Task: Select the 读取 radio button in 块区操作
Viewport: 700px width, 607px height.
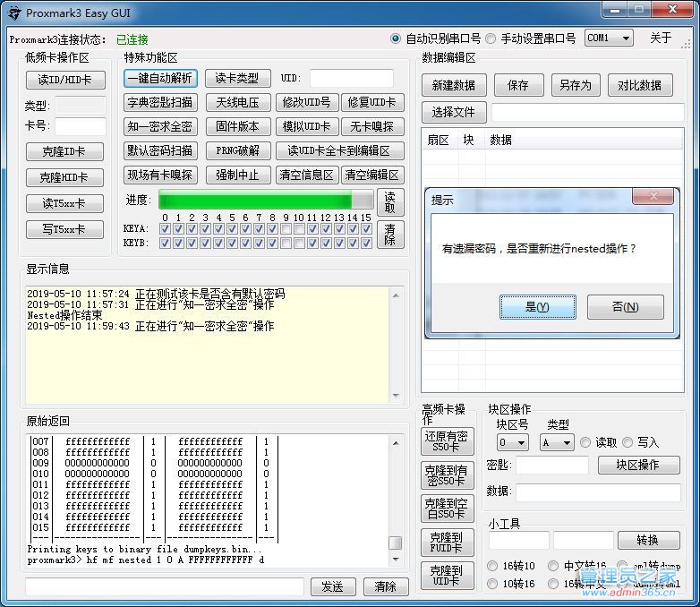Action: (585, 442)
